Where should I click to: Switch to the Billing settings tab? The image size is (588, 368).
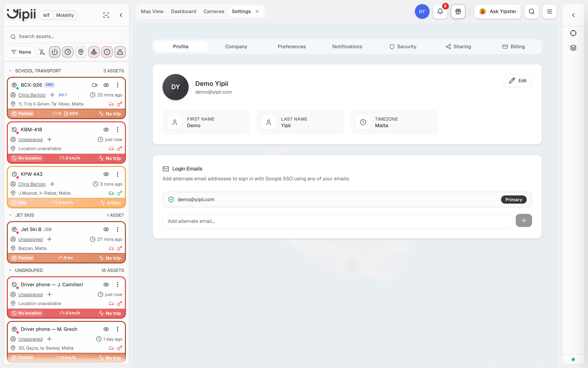pyautogui.click(x=514, y=46)
